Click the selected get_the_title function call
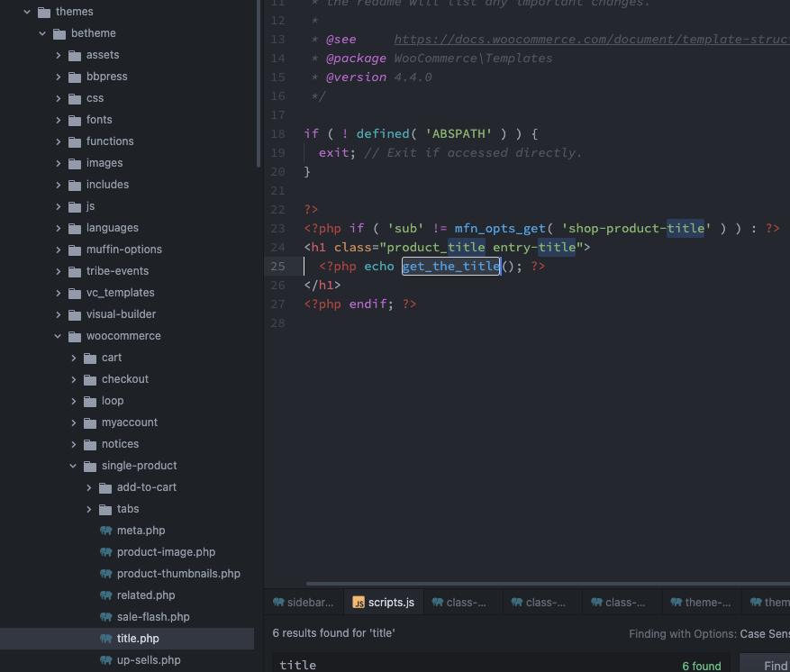 (451, 266)
